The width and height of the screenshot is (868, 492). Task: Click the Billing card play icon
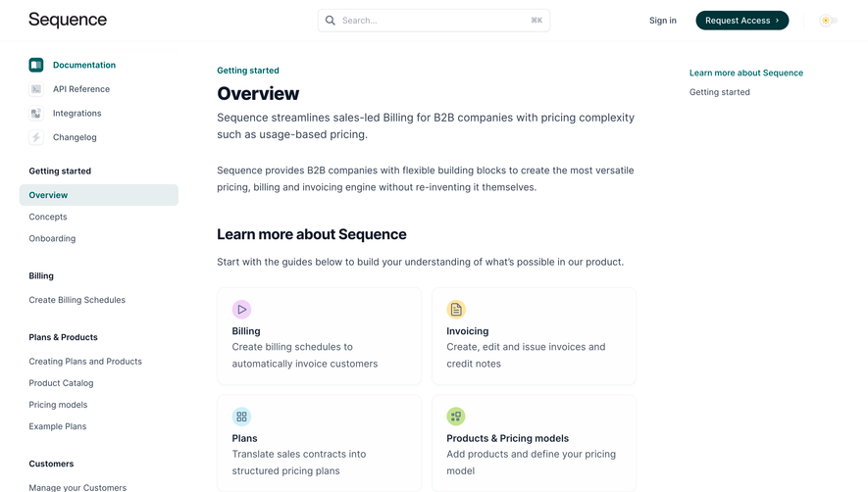241,310
